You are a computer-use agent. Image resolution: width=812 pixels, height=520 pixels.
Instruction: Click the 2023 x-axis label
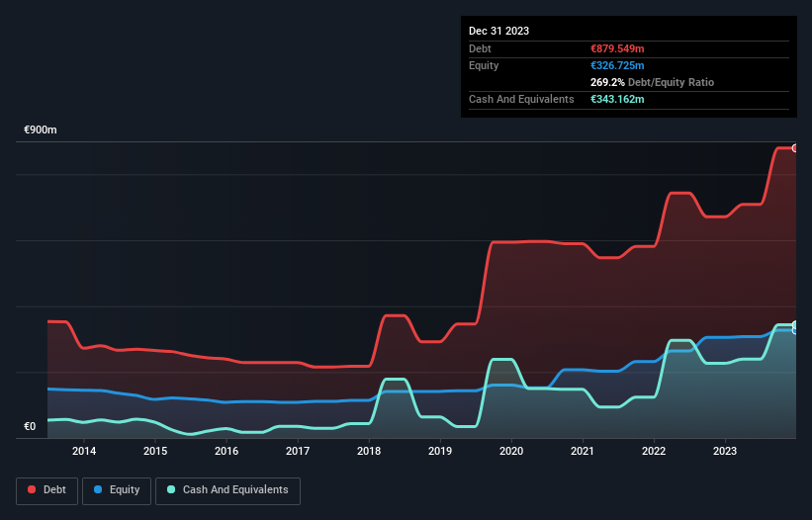[725, 451]
